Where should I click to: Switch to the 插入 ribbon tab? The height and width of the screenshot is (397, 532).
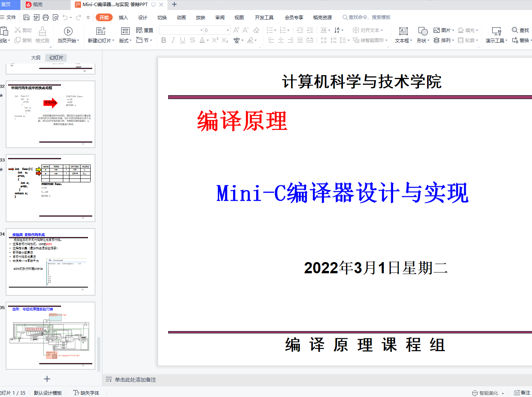(x=123, y=17)
